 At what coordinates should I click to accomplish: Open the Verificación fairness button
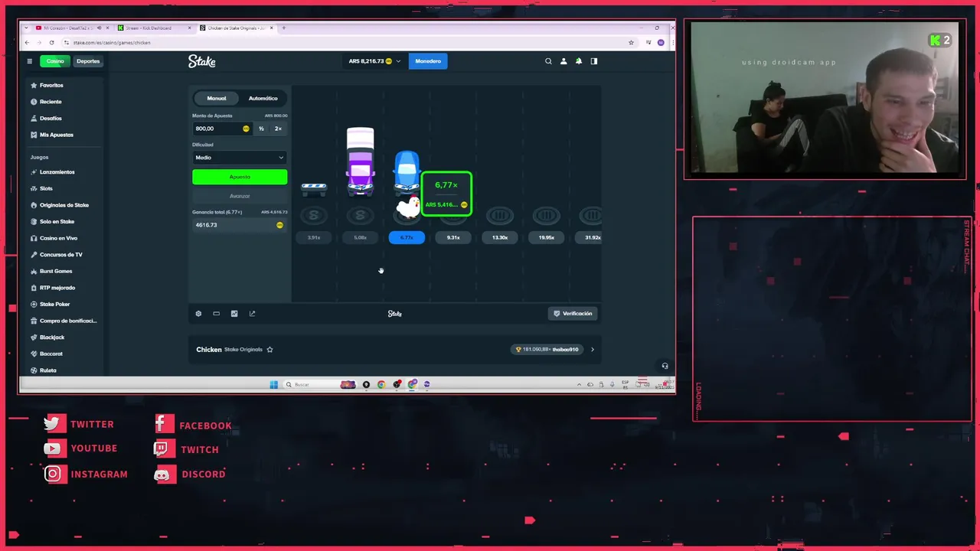[573, 314]
